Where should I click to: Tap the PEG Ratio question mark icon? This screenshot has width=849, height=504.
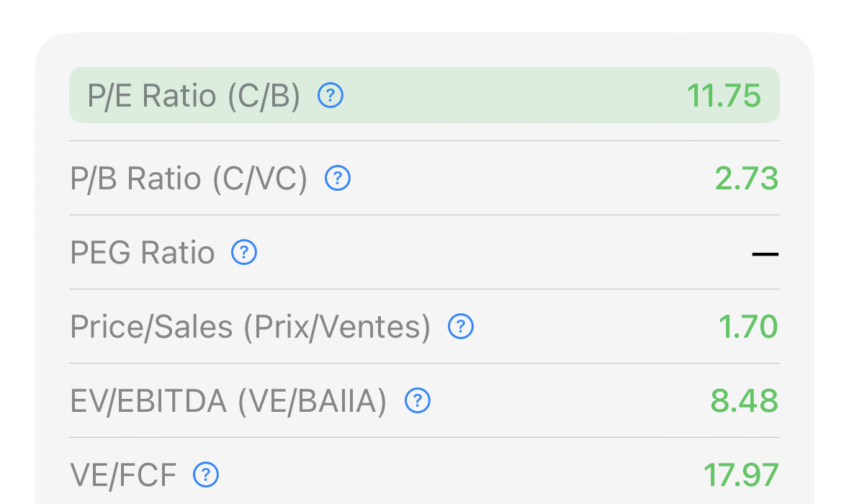point(244,253)
